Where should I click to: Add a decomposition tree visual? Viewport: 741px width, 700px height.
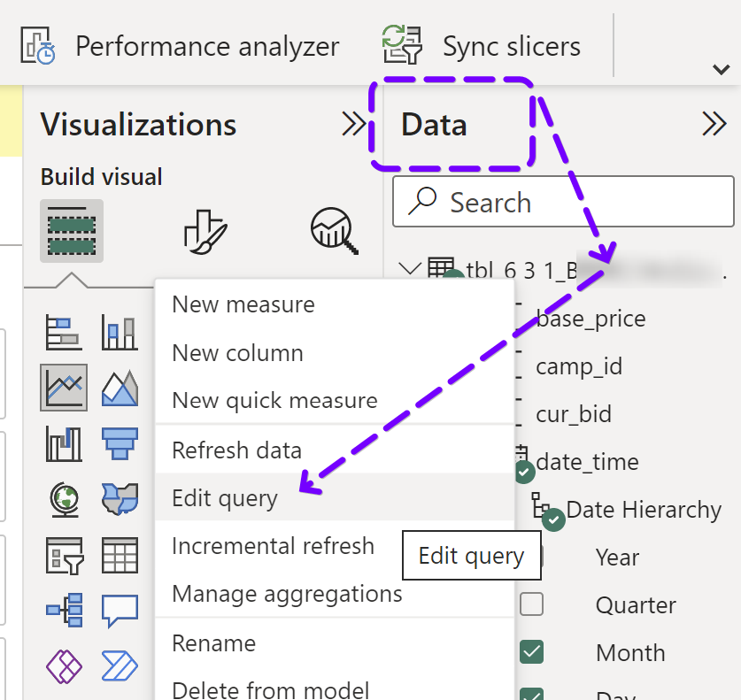pyautogui.click(x=64, y=611)
